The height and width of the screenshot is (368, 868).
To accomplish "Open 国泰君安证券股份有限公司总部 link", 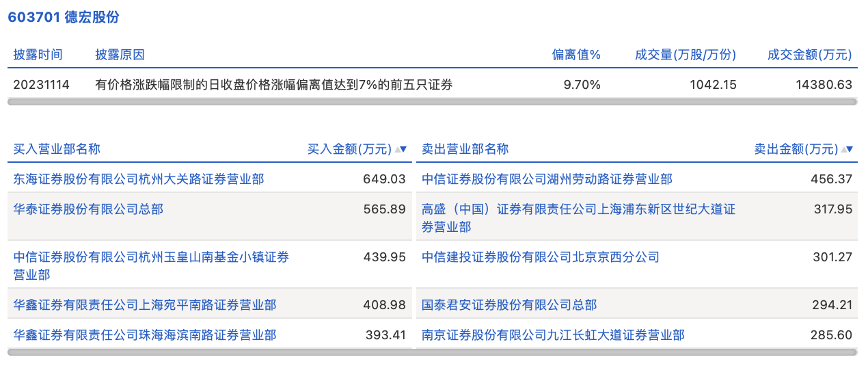I will pyautogui.click(x=509, y=305).
